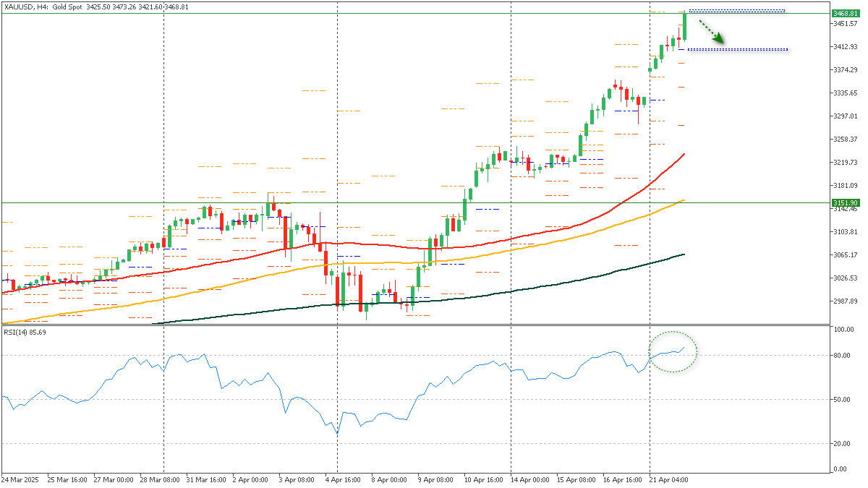Click the green dotted circle on the RSI
The width and height of the screenshot is (868, 488).
click(x=673, y=351)
